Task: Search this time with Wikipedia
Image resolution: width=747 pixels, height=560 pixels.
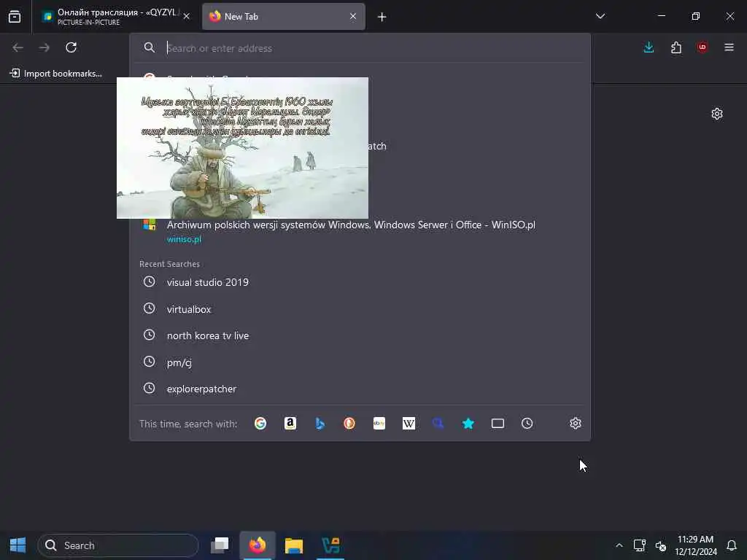Action: click(x=409, y=424)
